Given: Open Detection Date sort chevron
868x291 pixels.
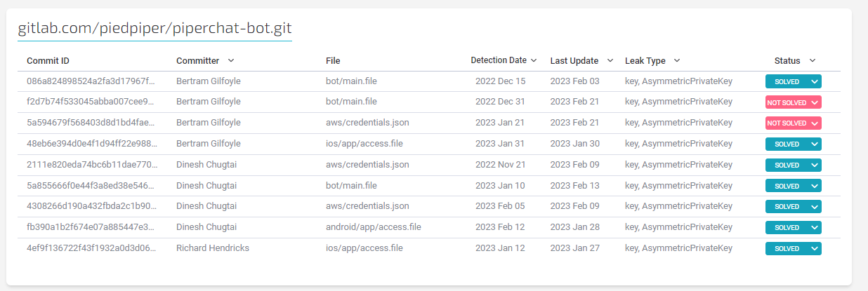Looking at the screenshot, I should click(534, 61).
